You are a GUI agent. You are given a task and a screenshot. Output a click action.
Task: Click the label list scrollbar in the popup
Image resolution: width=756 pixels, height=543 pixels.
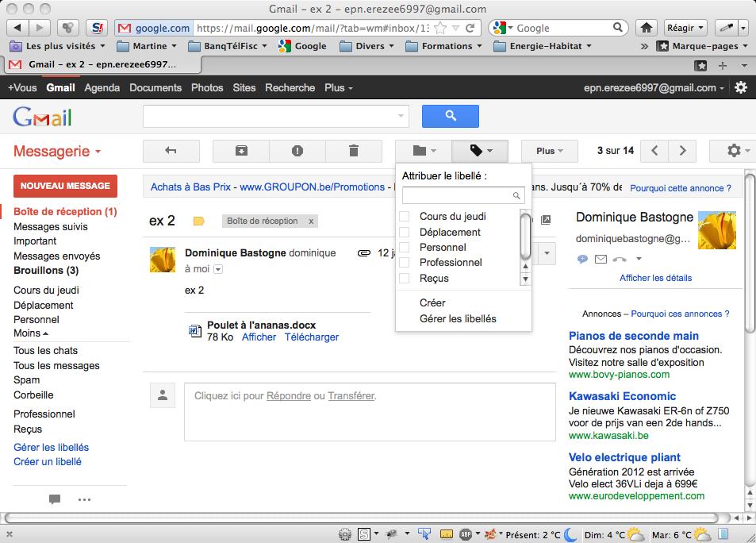(x=525, y=236)
